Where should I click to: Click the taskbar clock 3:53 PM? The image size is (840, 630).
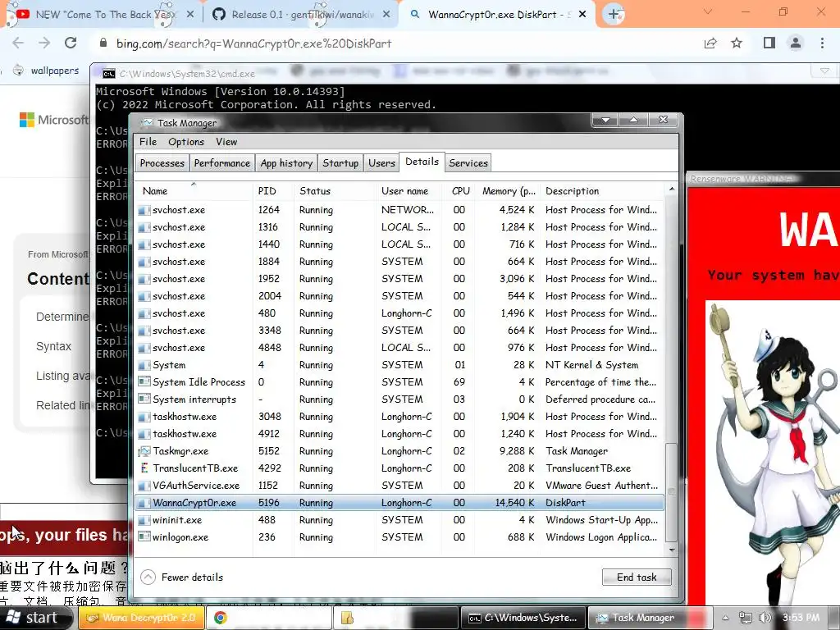[x=801, y=618]
